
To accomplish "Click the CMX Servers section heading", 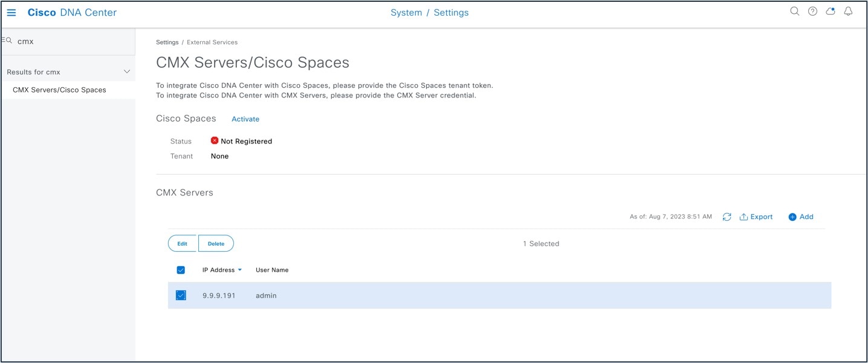I will point(184,192).
